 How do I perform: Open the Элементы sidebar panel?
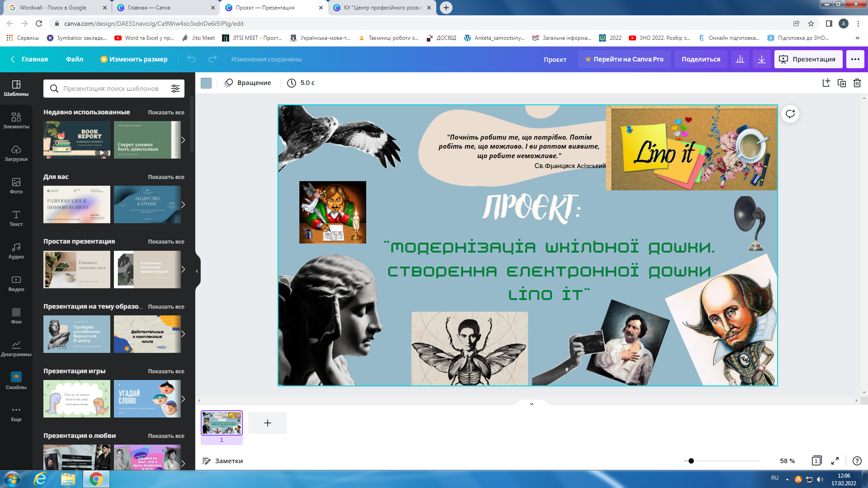[16, 121]
